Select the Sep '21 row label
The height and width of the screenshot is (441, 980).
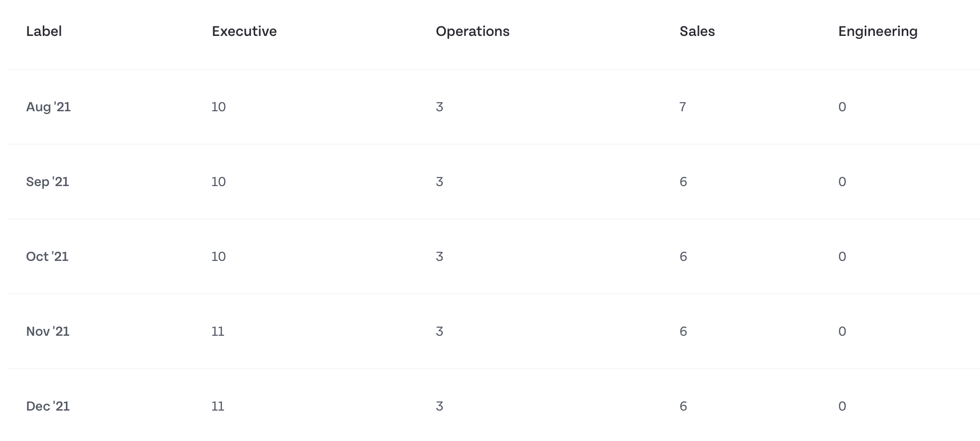click(x=47, y=182)
